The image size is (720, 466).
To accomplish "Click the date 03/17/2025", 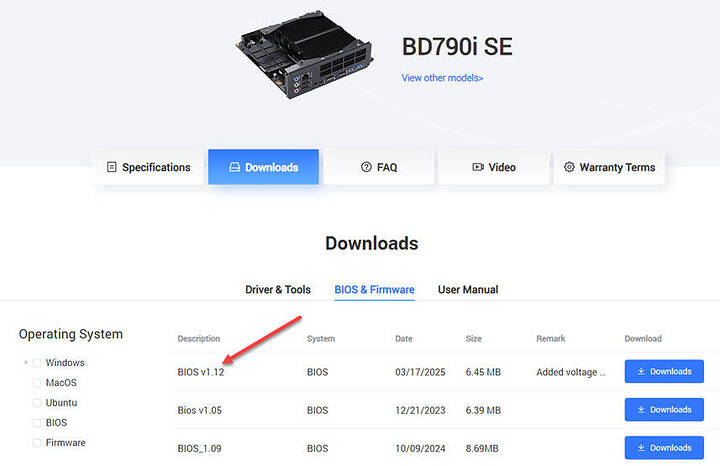I will [420, 372].
